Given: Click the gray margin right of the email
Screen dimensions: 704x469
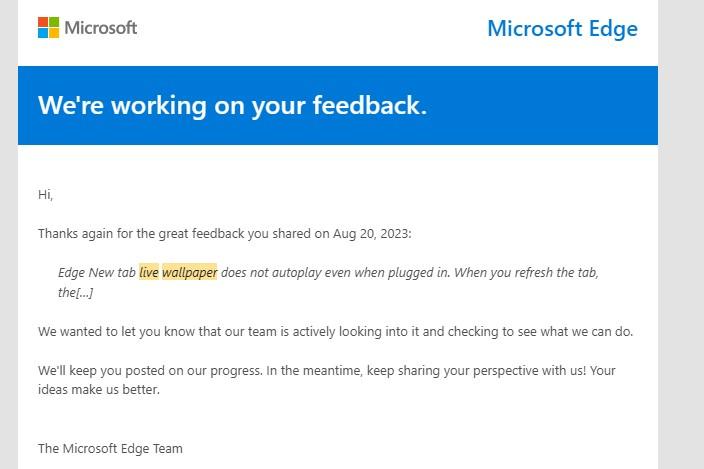Looking at the screenshot, I should coord(681,234).
